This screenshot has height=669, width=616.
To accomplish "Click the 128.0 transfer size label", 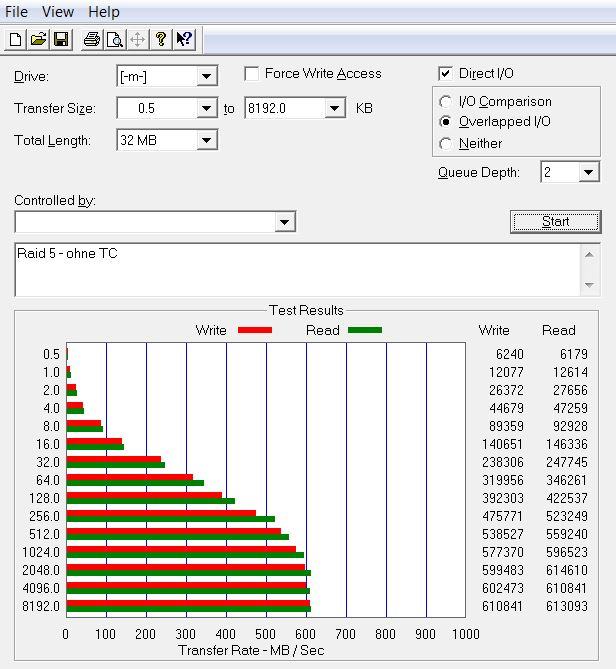I will pos(44,498).
